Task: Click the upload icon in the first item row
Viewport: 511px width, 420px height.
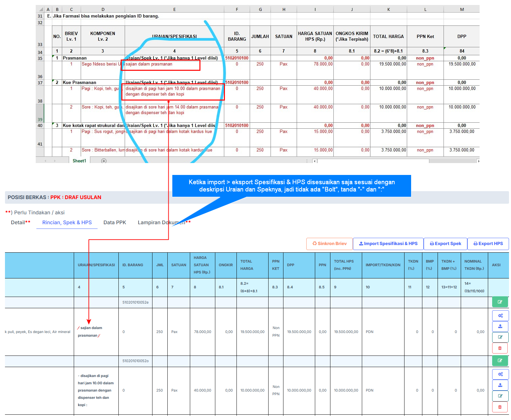Action: 500,326
